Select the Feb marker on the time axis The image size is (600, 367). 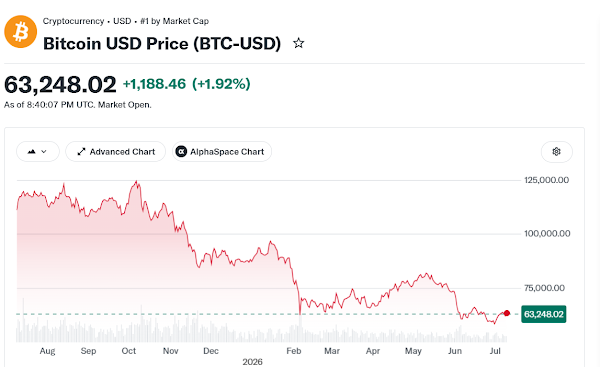click(293, 351)
